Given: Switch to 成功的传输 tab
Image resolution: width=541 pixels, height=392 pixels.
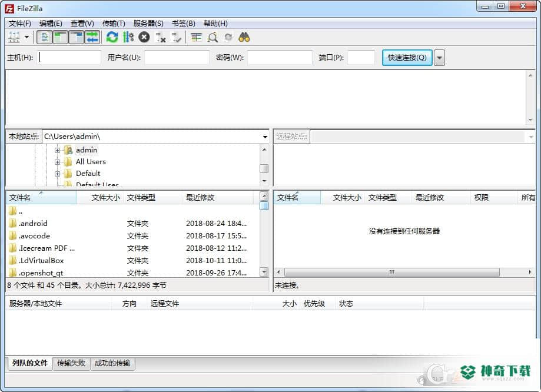Looking at the screenshot, I should [112, 363].
